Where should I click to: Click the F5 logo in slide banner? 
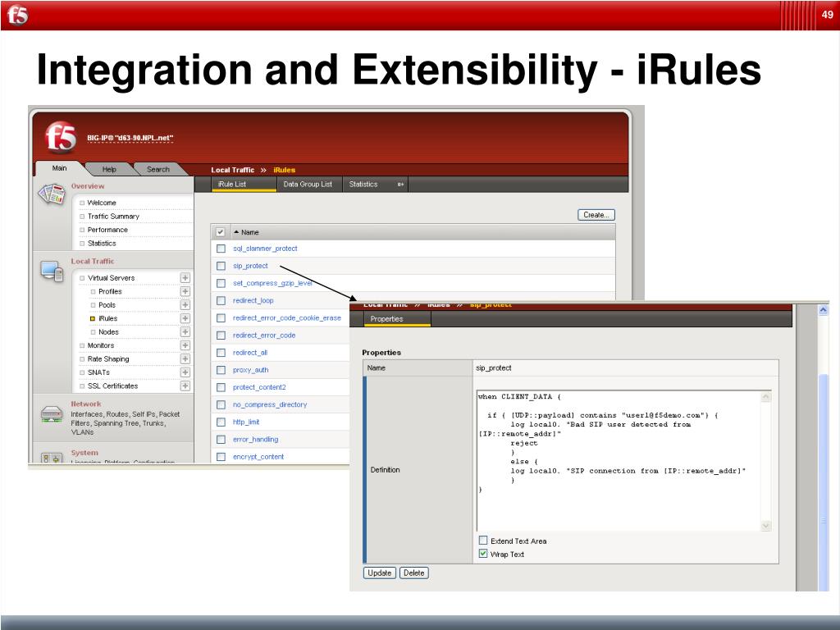[x=17, y=15]
